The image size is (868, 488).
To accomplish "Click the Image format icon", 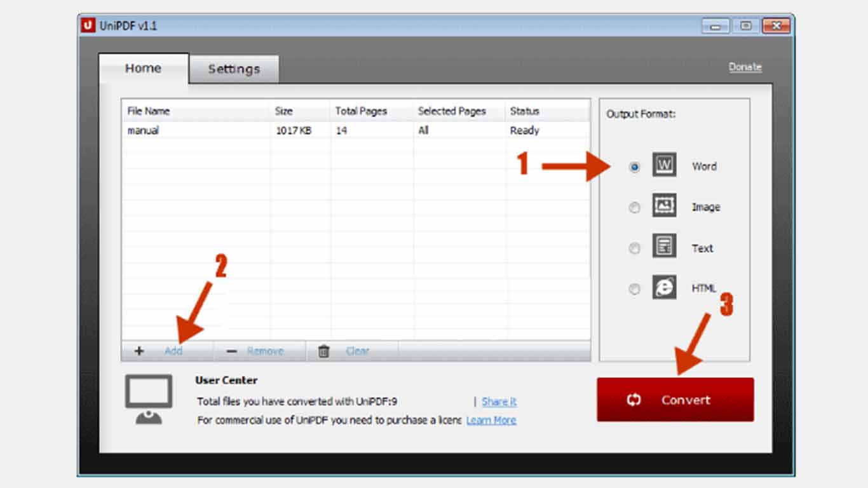I will click(x=664, y=206).
